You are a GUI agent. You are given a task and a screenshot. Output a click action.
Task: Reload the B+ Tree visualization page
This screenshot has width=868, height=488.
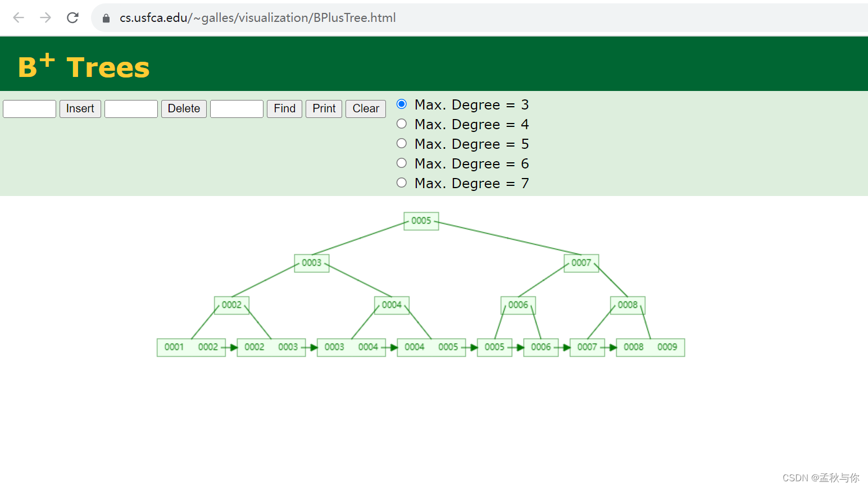72,17
